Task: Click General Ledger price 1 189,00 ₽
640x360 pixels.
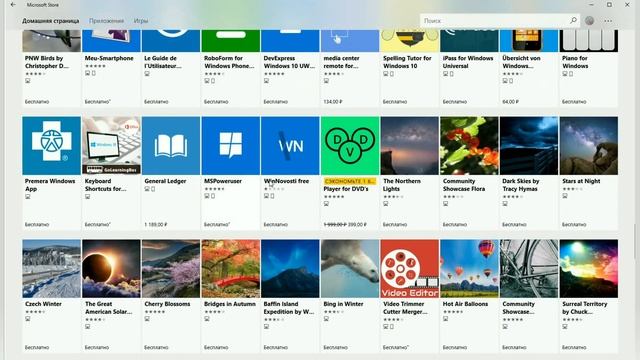Action: point(156,224)
